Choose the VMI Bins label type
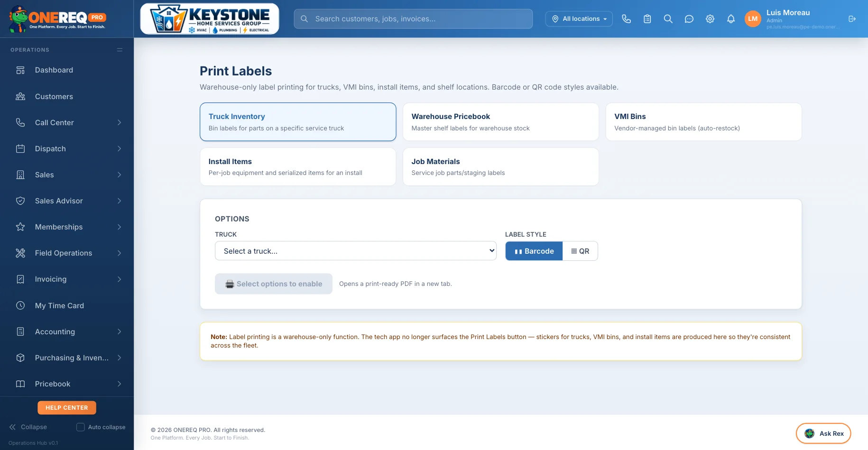This screenshot has height=450, width=868. tap(703, 122)
